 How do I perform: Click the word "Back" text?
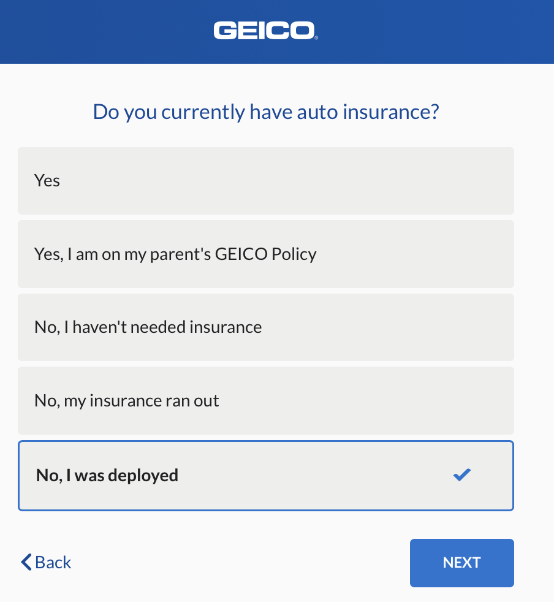(x=53, y=562)
